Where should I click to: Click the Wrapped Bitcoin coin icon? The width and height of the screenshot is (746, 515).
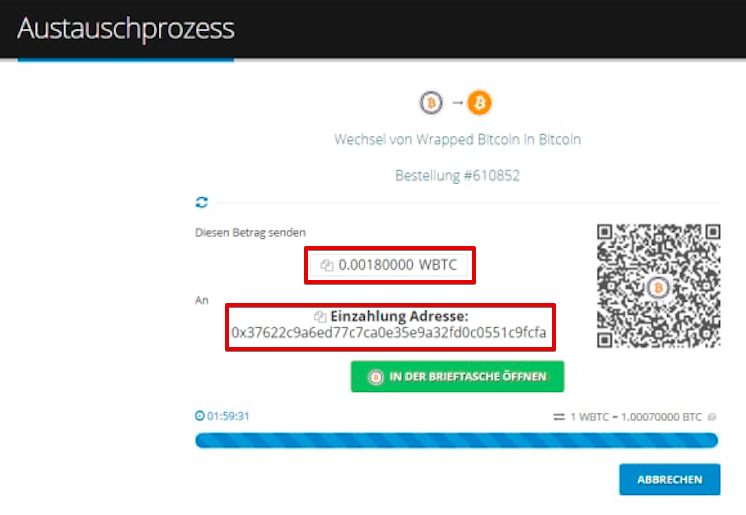click(431, 103)
